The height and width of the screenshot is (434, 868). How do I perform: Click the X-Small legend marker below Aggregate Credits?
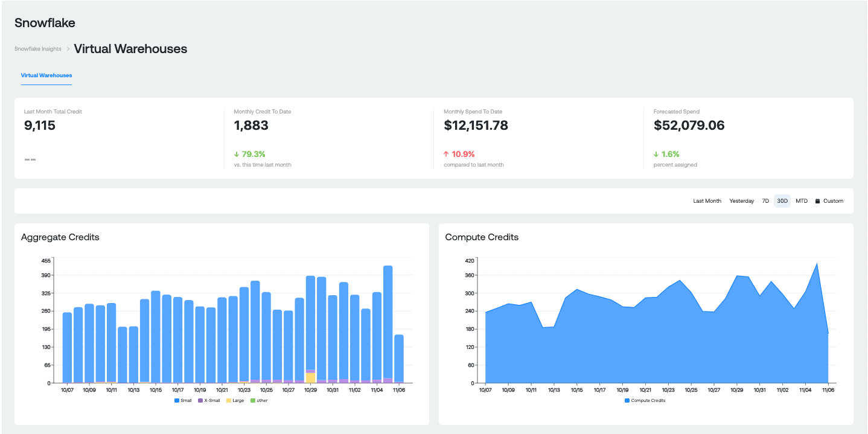click(x=199, y=400)
